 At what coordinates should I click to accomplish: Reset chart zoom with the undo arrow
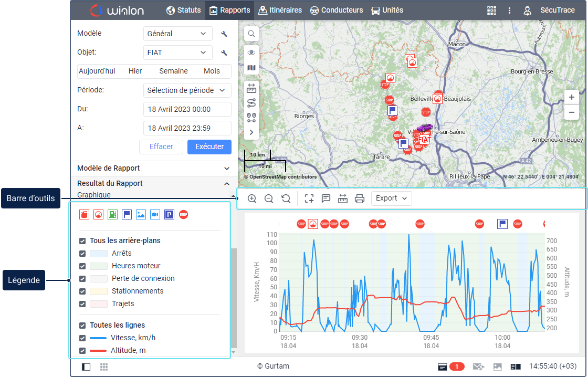click(286, 198)
